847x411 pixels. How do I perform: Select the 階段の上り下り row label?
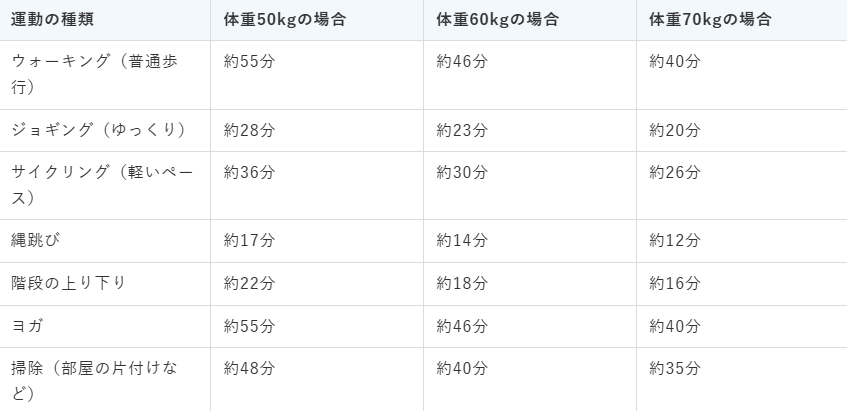click(x=68, y=284)
